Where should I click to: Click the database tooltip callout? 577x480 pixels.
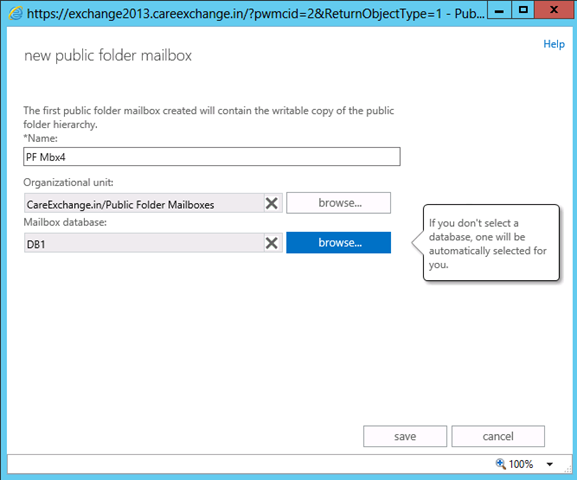(491, 243)
